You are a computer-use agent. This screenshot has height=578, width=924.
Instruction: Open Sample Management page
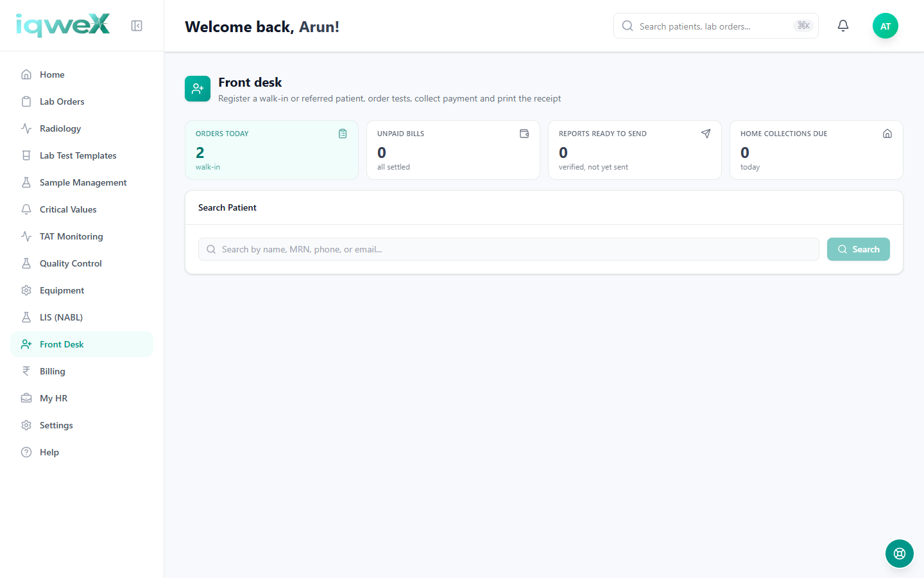[81, 182]
